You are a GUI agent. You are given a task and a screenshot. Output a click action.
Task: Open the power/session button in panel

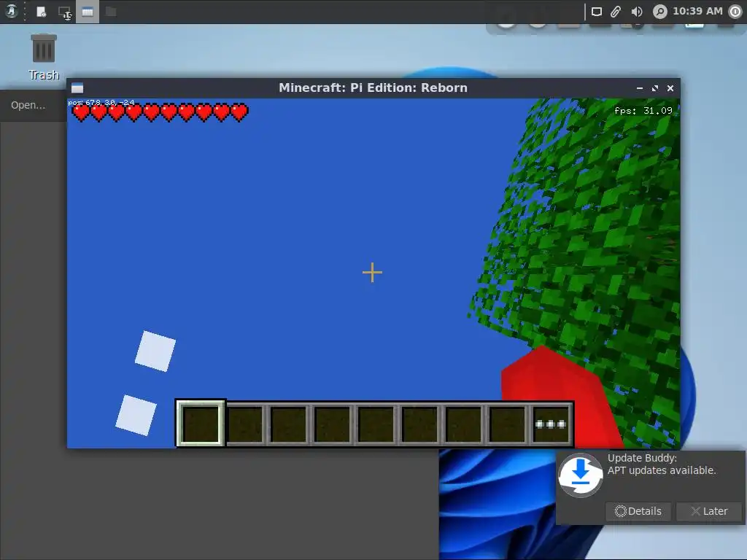pos(735,12)
